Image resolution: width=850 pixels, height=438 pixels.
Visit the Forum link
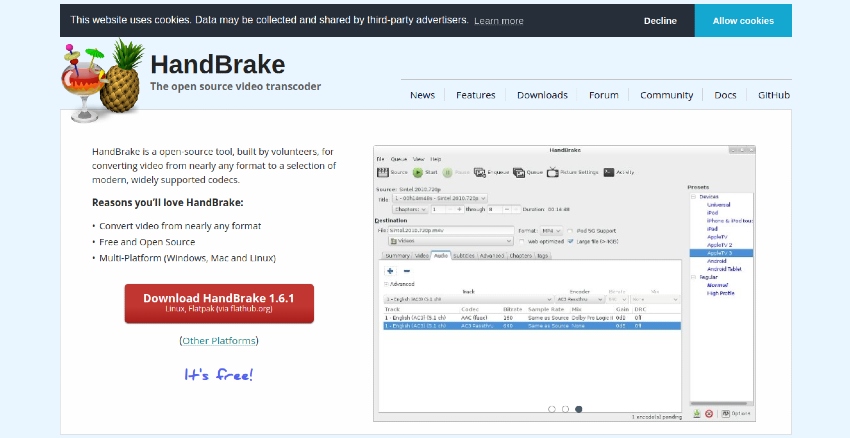(x=603, y=95)
